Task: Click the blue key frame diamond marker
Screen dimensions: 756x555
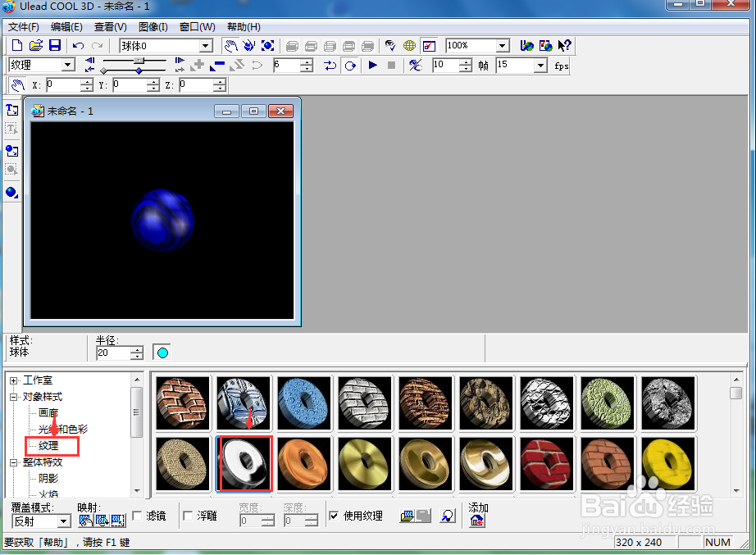Action: coord(139,71)
